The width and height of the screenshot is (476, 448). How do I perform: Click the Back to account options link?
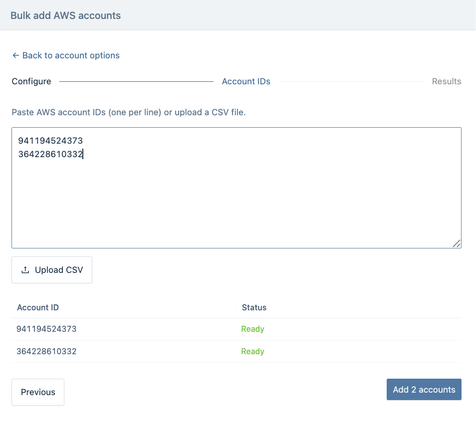click(66, 55)
